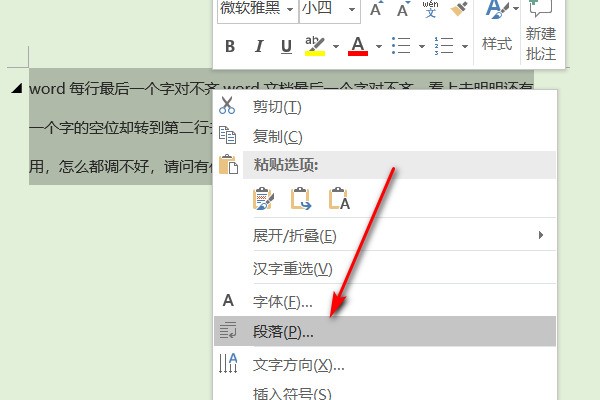600x400 pixels.
Task: Expand the numbering list dropdown arrow
Action: point(465,46)
